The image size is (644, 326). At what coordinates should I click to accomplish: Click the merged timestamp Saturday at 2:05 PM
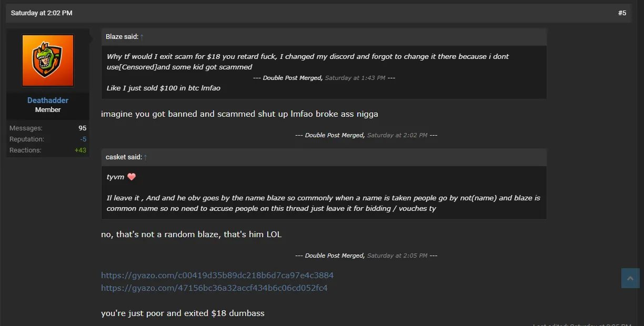(397, 256)
